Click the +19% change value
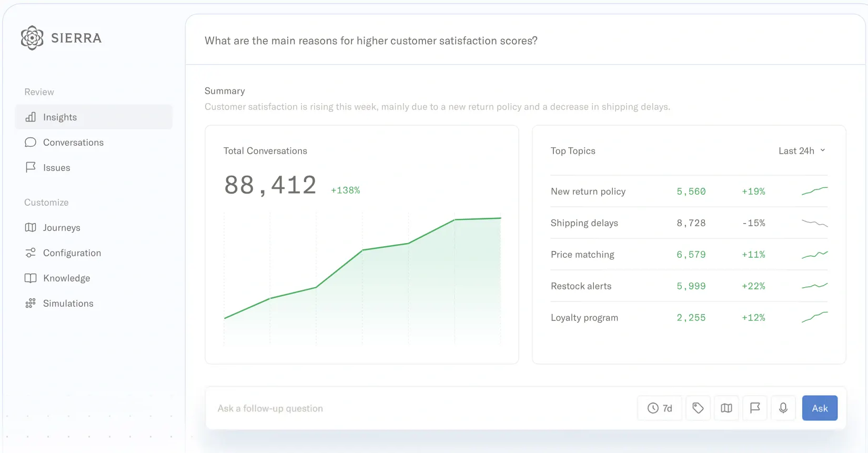The height and width of the screenshot is (453, 868). (x=753, y=192)
